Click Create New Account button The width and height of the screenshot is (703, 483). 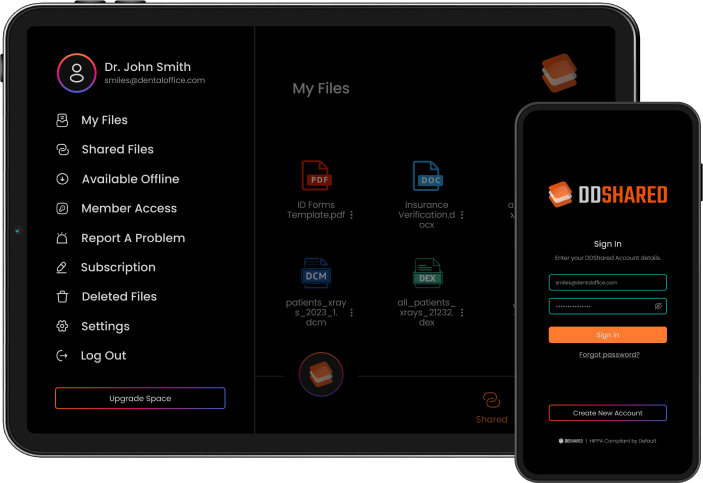608,413
